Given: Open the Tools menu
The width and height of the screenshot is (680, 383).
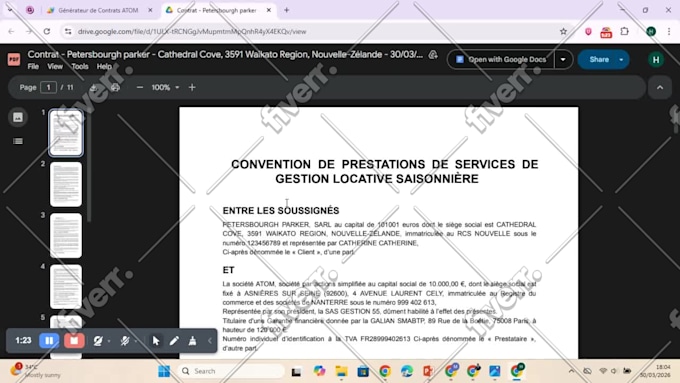Looking at the screenshot, I should [x=80, y=66].
